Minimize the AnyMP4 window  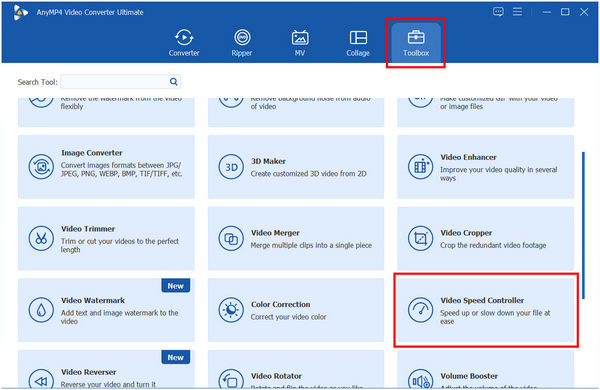[x=546, y=12]
